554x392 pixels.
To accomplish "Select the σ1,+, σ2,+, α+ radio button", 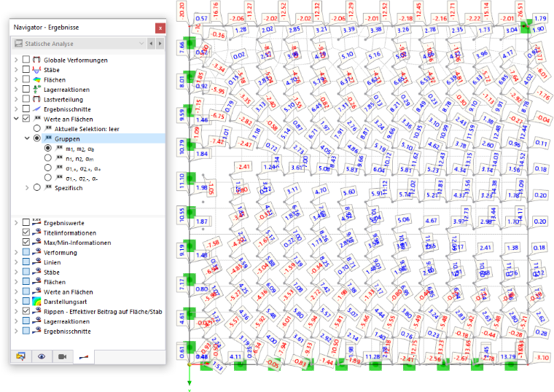I will (x=47, y=168).
